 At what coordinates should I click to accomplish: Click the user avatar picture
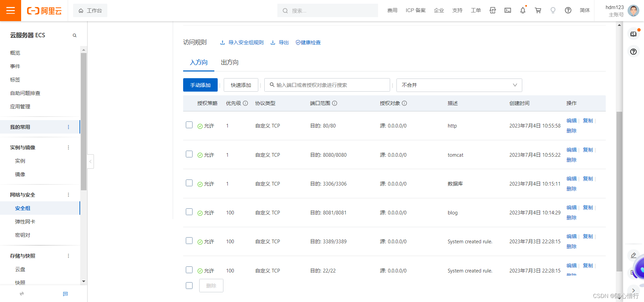pos(633,11)
